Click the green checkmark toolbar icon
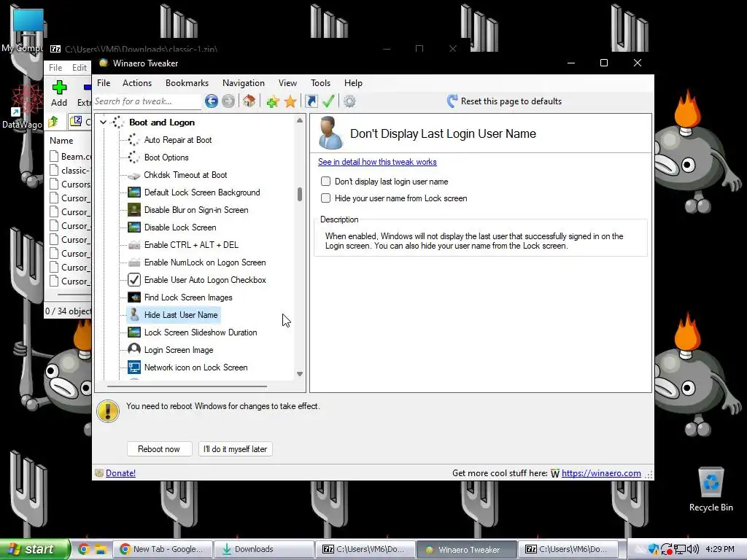The width and height of the screenshot is (747, 560). (328, 101)
